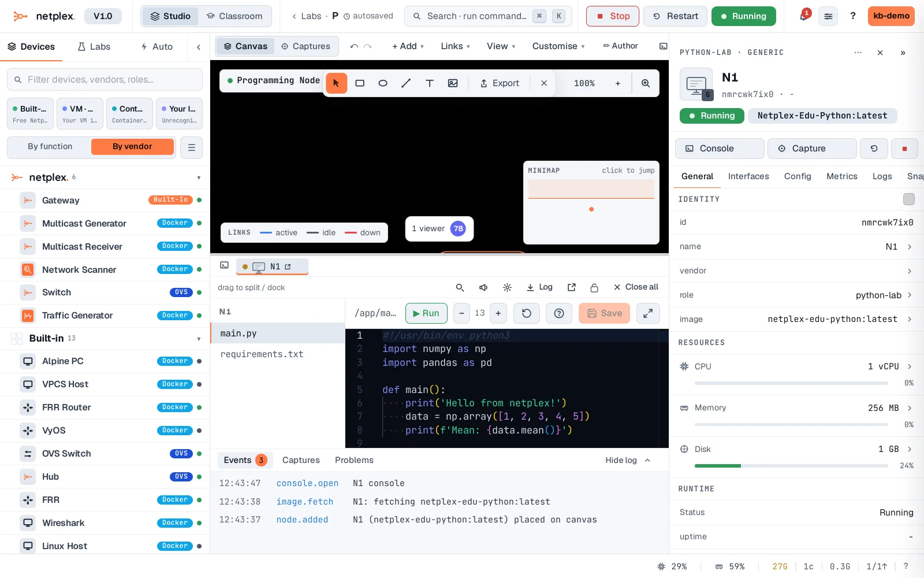This screenshot has width=924, height=578.
Task: Redo the canvas action
Action: pyautogui.click(x=368, y=46)
